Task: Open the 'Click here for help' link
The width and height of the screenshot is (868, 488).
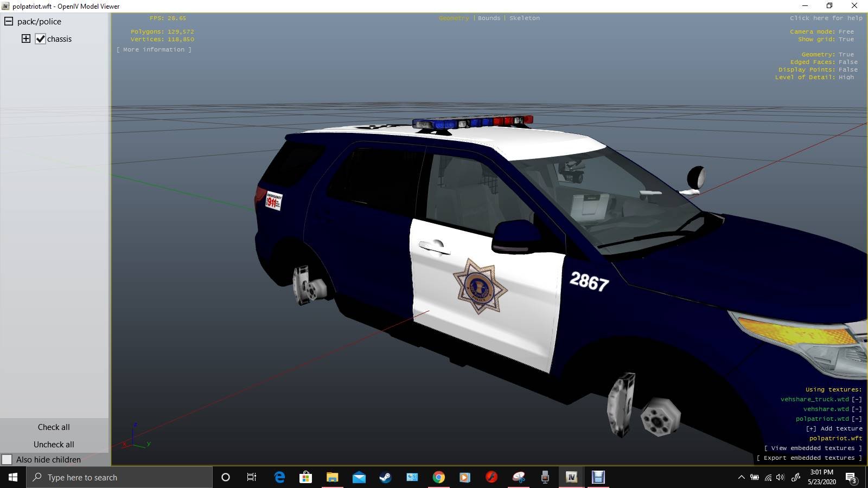Action: click(x=826, y=18)
